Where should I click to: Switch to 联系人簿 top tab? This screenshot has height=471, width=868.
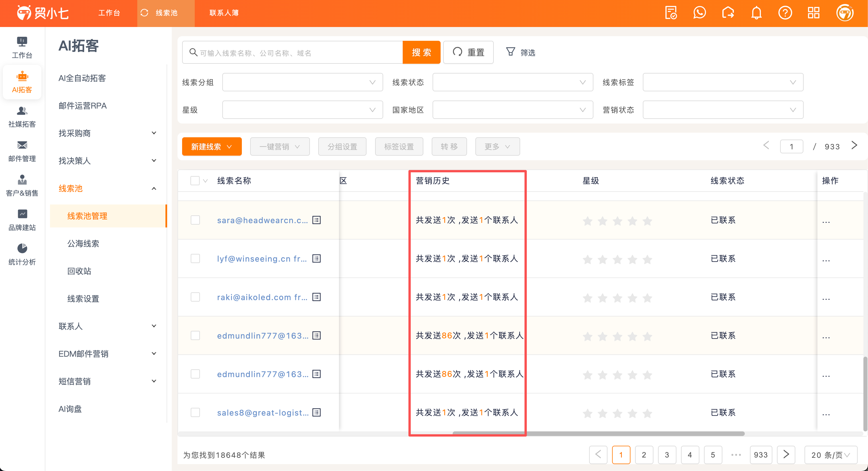(224, 13)
